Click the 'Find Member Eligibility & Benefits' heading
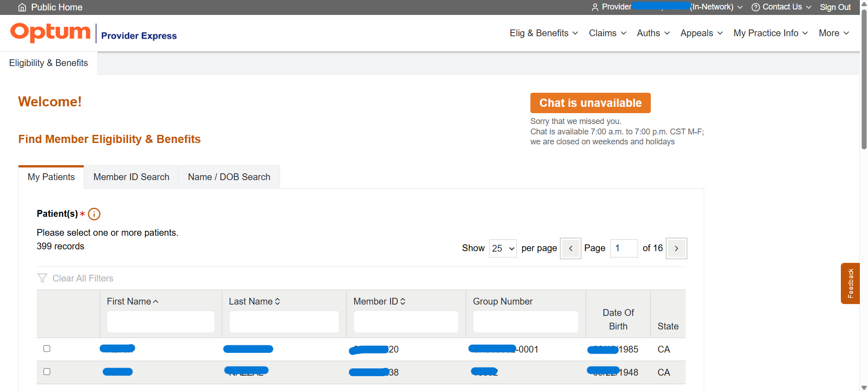 coord(110,139)
